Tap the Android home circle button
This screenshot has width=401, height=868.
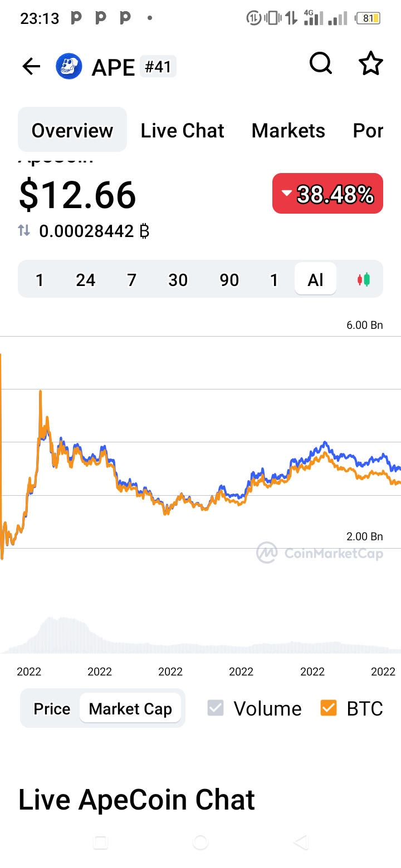coord(200,842)
